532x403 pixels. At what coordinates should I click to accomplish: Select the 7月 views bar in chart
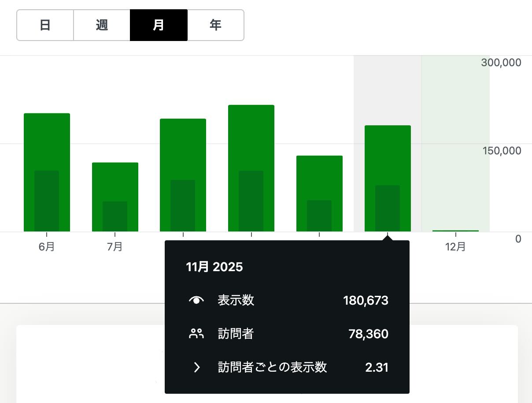115,181
